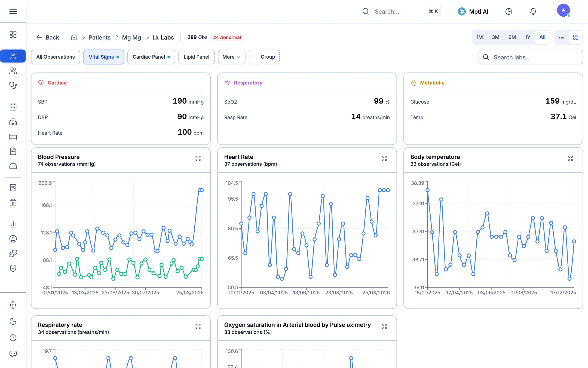Set time range to 6M
This screenshot has width=588, height=368.
(512, 37)
